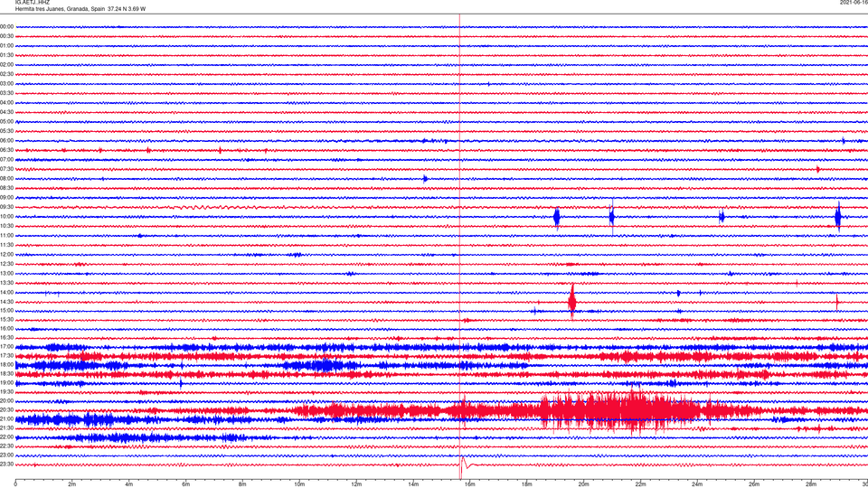This screenshot has width=868, height=488.
Task: Click the 22m tick label on time axis
Action: click(640, 484)
